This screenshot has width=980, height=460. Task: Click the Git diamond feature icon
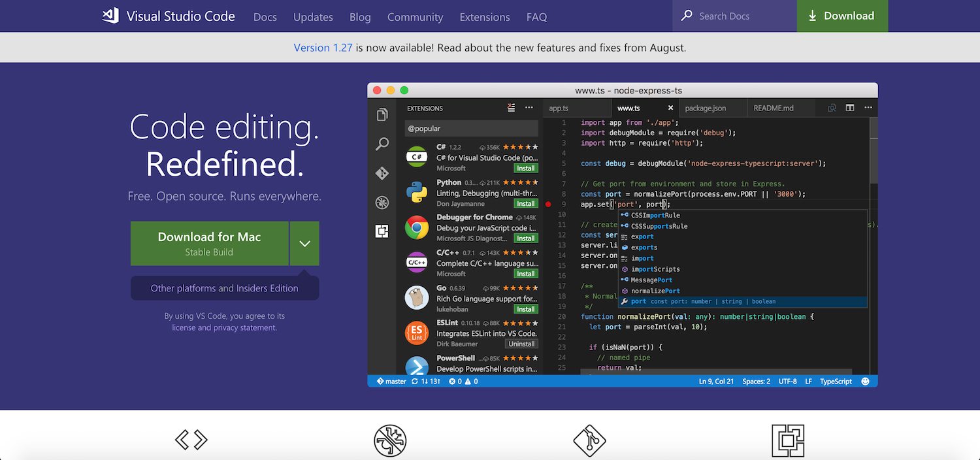[x=589, y=440]
